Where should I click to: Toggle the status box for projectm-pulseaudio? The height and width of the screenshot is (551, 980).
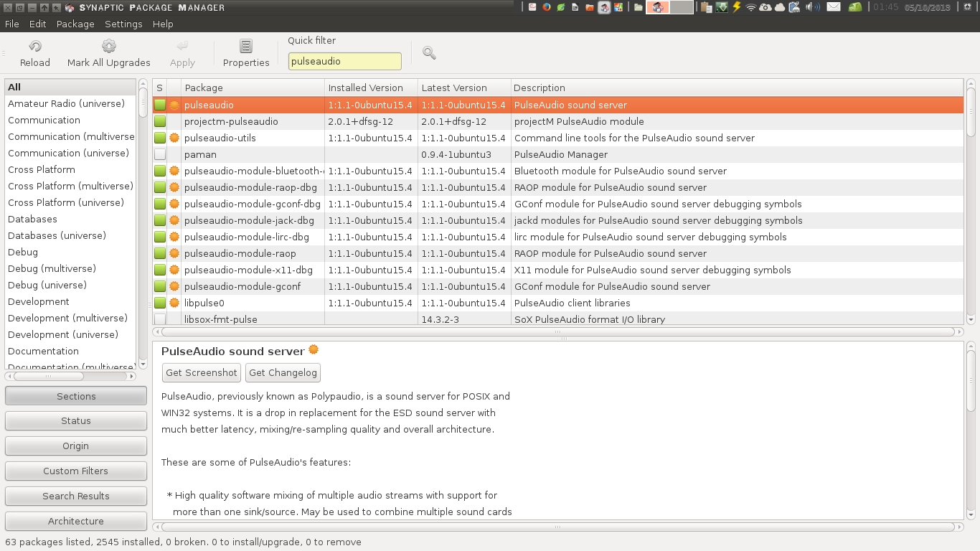point(160,121)
